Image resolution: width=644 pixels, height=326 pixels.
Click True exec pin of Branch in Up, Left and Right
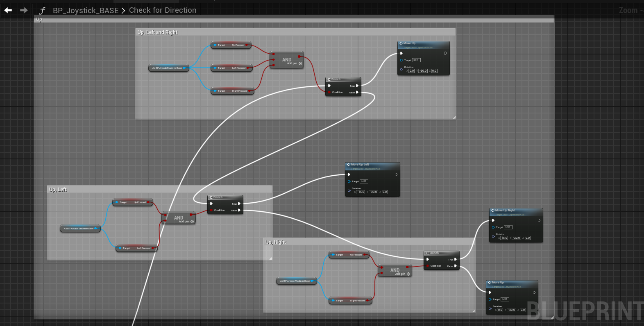click(357, 86)
